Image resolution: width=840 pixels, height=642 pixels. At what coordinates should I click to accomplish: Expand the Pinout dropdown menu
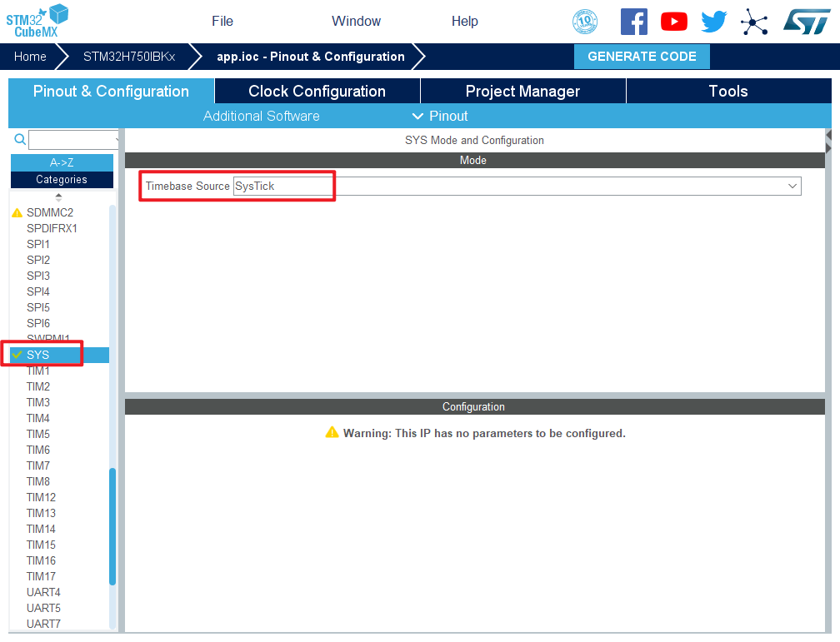click(440, 116)
